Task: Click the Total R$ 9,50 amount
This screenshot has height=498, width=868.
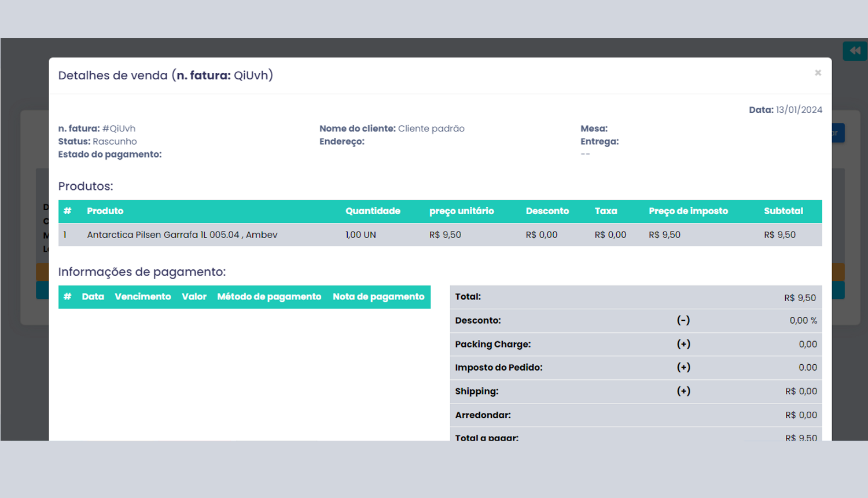Action: pos(800,298)
